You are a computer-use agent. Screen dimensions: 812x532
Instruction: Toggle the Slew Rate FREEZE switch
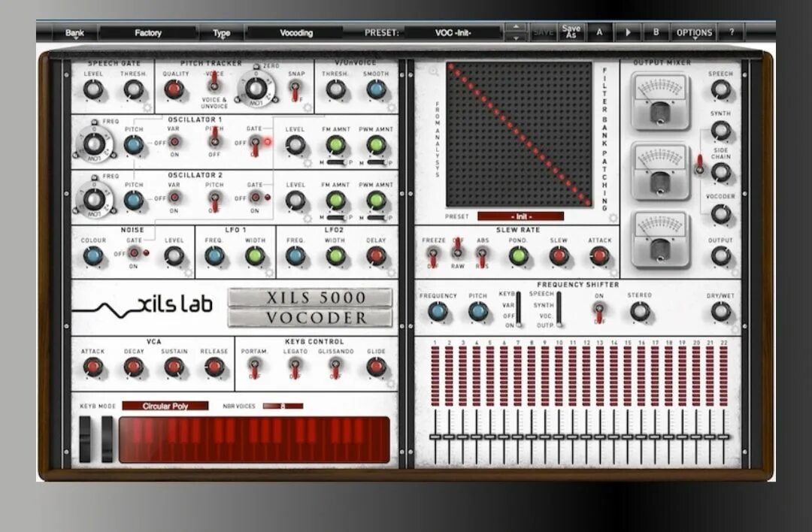(433, 256)
